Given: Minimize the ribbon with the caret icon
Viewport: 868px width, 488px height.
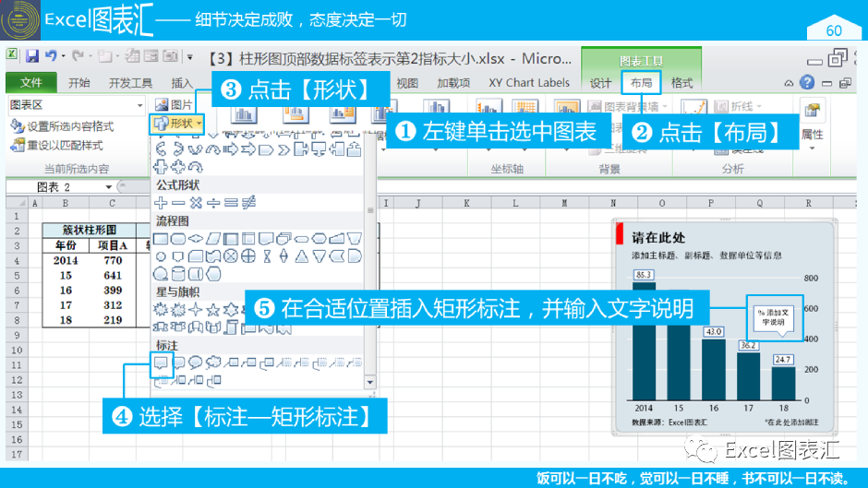Looking at the screenshot, I should pyautogui.click(x=789, y=84).
